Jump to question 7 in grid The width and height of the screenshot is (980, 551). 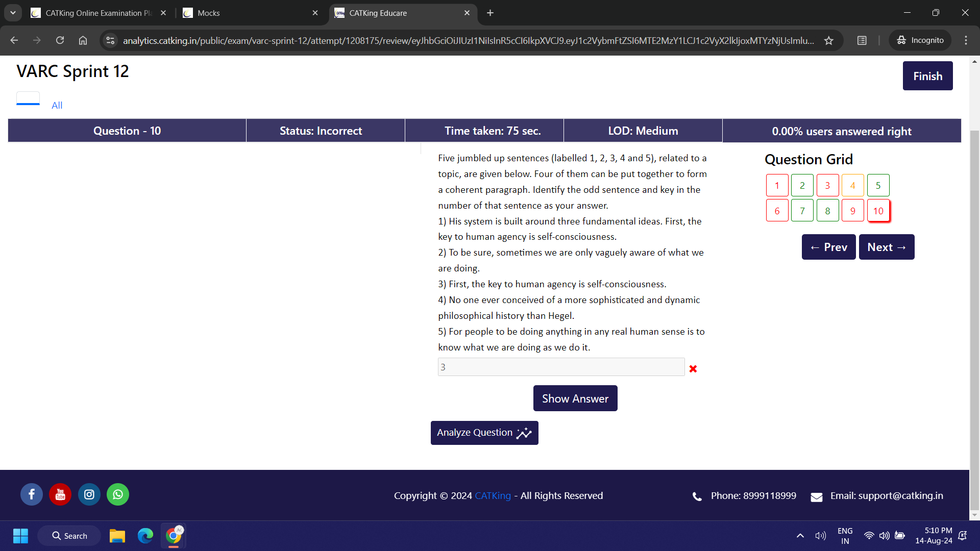[802, 211]
